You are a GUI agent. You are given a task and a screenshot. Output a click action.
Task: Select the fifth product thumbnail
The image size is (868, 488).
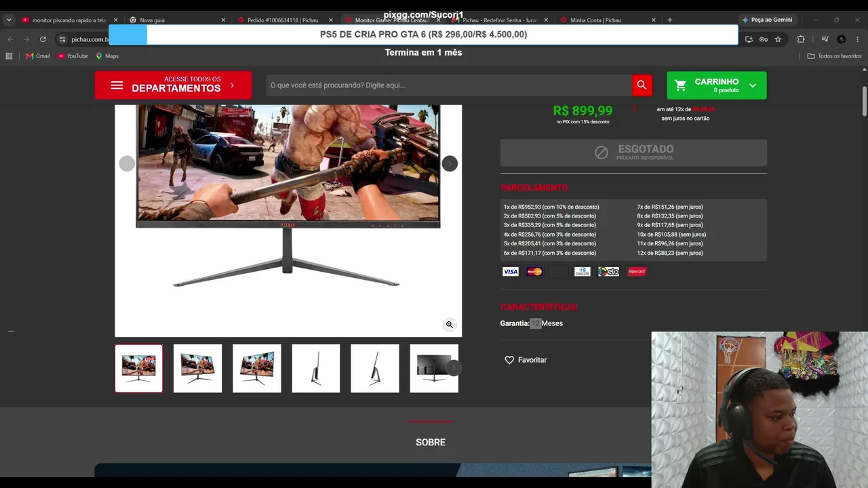click(x=375, y=369)
